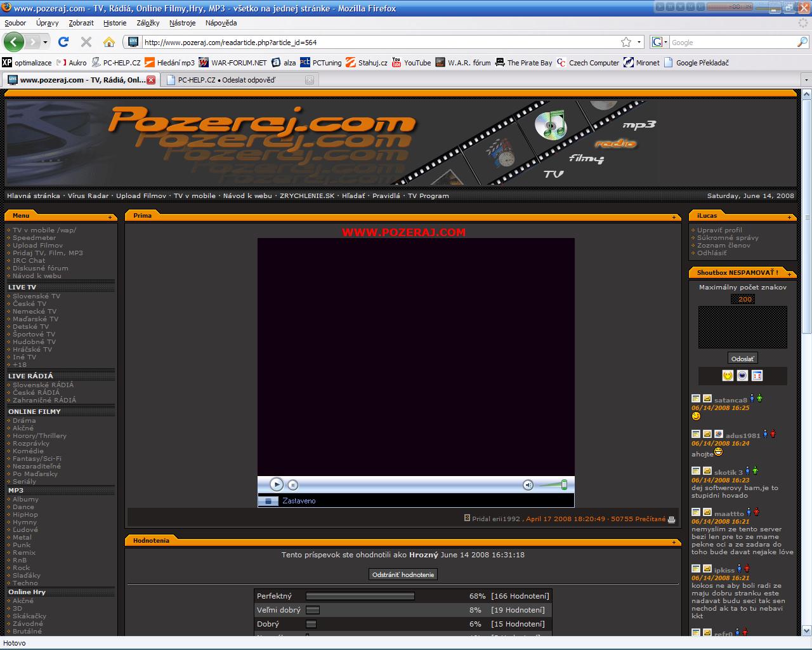The image size is (812, 650).
Task: Click the print icon beside Prečítané
Action: [x=672, y=519]
